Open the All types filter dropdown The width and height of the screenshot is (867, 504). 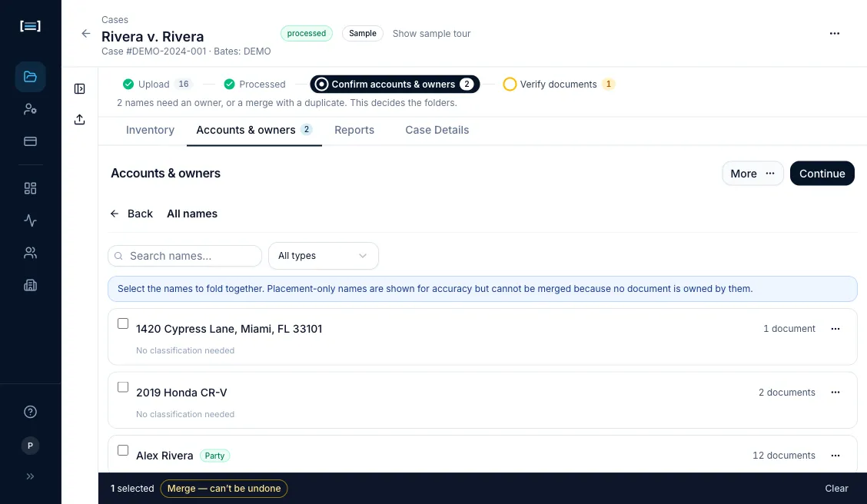click(324, 256)
